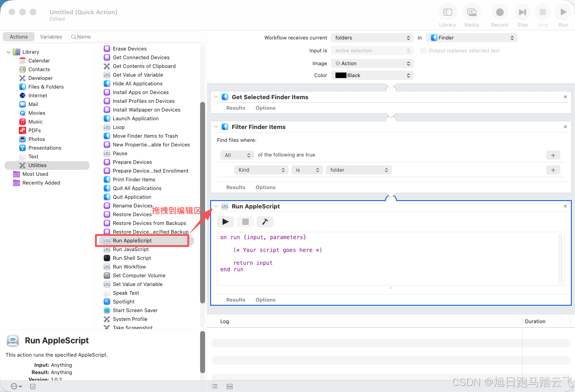Run the AppleScript with play button
The height and width of the screenshot is (392, 575).
[x=225, y=222]
